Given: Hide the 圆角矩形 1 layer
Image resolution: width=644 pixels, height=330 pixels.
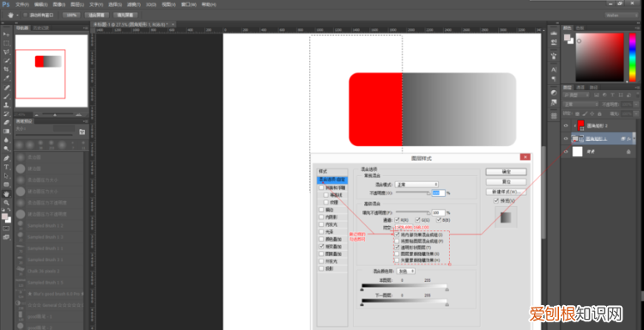Looking at the screenshot, I should [x=566, y=139].
